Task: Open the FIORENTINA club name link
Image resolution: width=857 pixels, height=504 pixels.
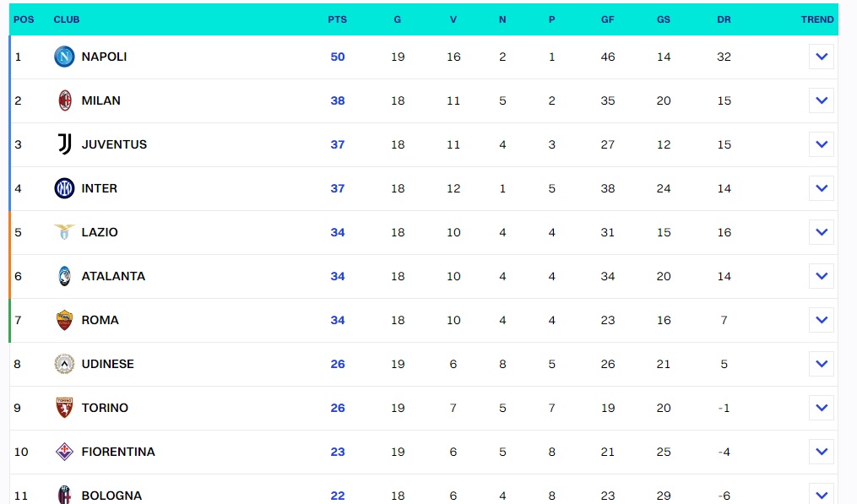Action: (118, 452)
